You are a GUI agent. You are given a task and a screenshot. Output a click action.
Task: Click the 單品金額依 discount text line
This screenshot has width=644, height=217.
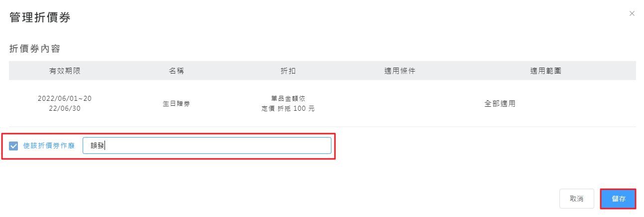[x=288, y=99]
